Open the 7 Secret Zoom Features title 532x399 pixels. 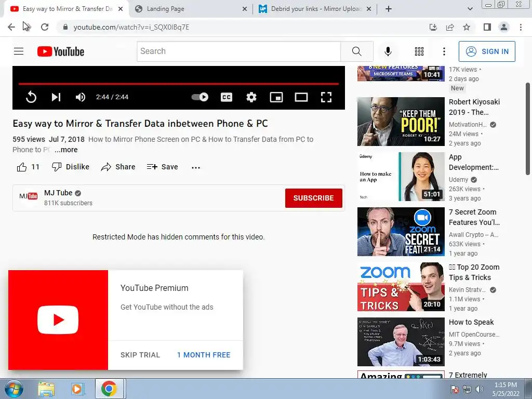tap(474, 217)
